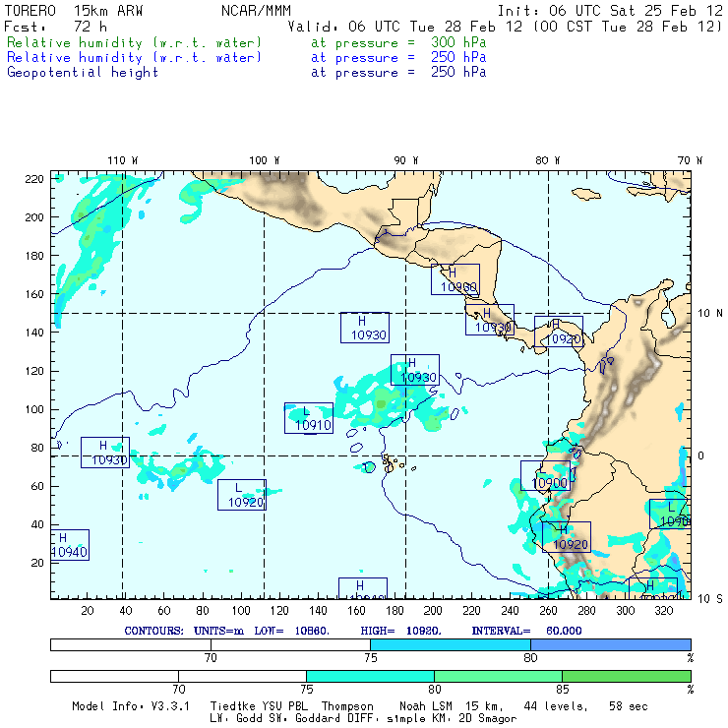Select the H 10920 marker over Panama
This screenshot has width=728, height=728.
coord(560,332)
